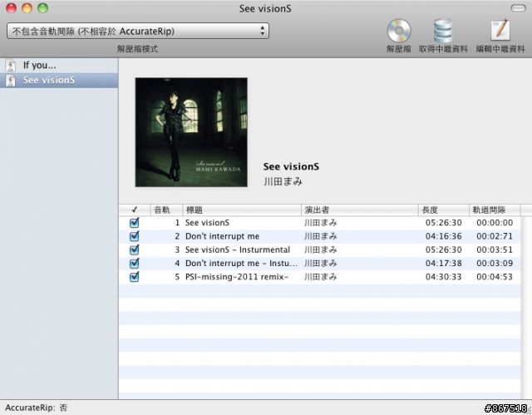Click gap value 00:03:09

pyautogui.click(x=495, y=264)
